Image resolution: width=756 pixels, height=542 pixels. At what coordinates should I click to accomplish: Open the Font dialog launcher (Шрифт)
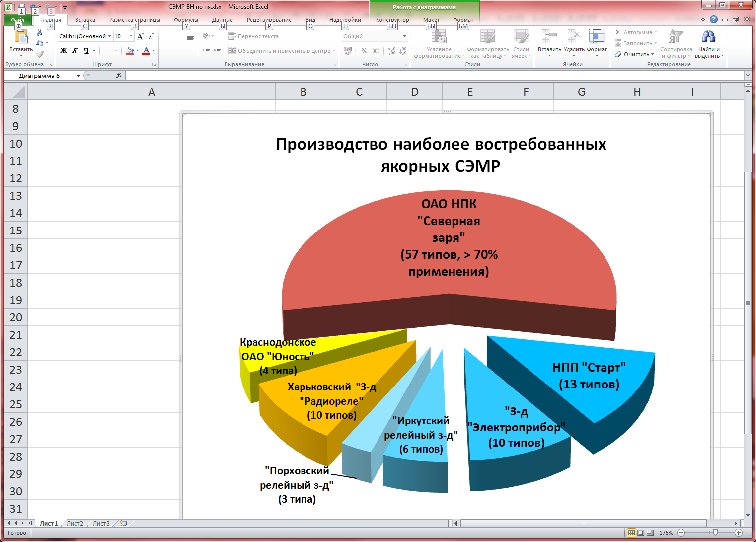coord(154,65)
